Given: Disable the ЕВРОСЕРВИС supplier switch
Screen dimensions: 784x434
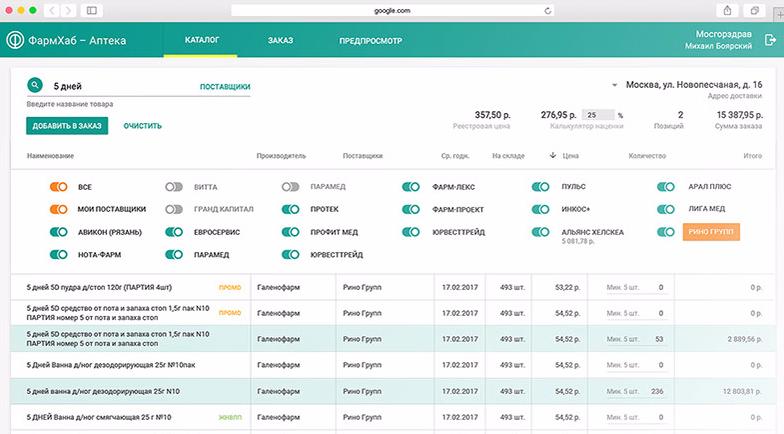Looking at the screenshot, I should tap(174, 232).
